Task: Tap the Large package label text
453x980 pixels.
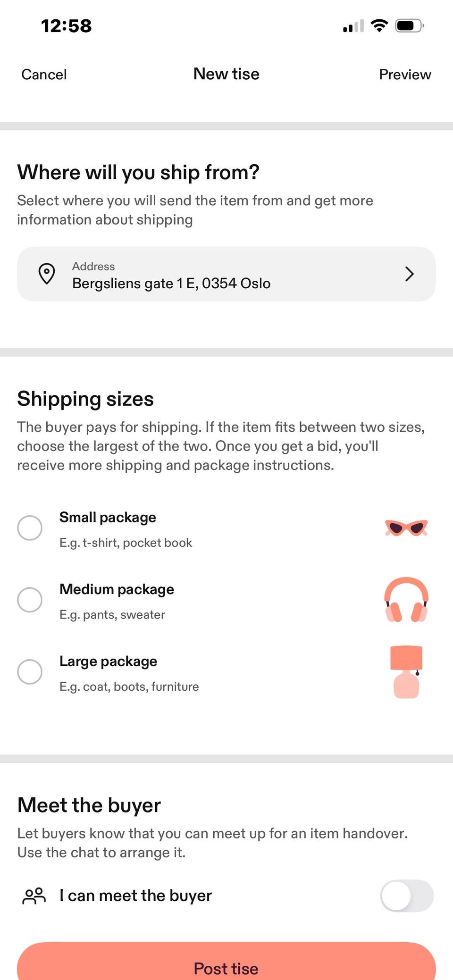Action: 108,662
